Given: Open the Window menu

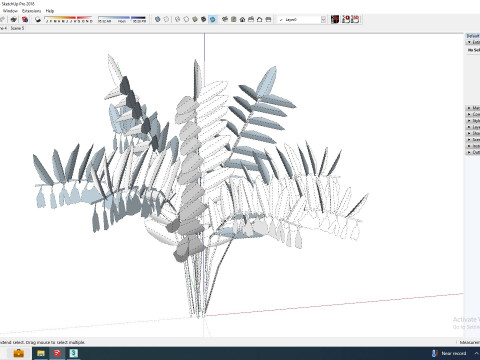Looking at the screenshot, I should 10,11.
